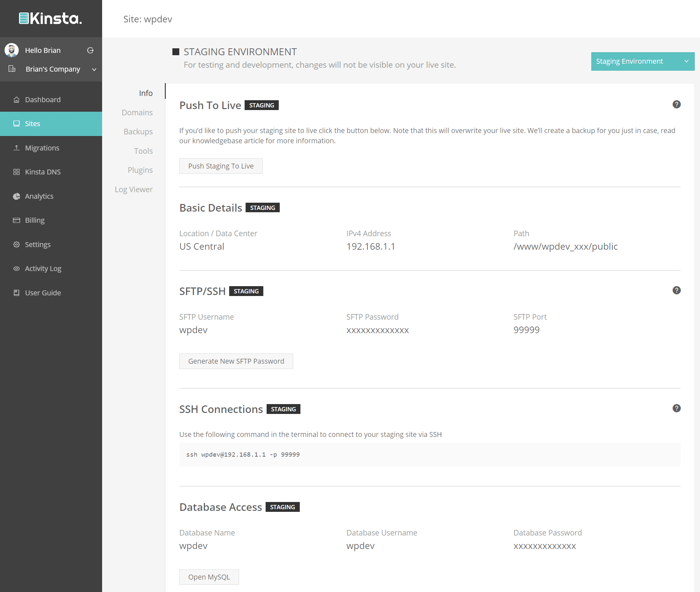Click the Open MySQL button
The image size is (700, 592).
point(209,577)
